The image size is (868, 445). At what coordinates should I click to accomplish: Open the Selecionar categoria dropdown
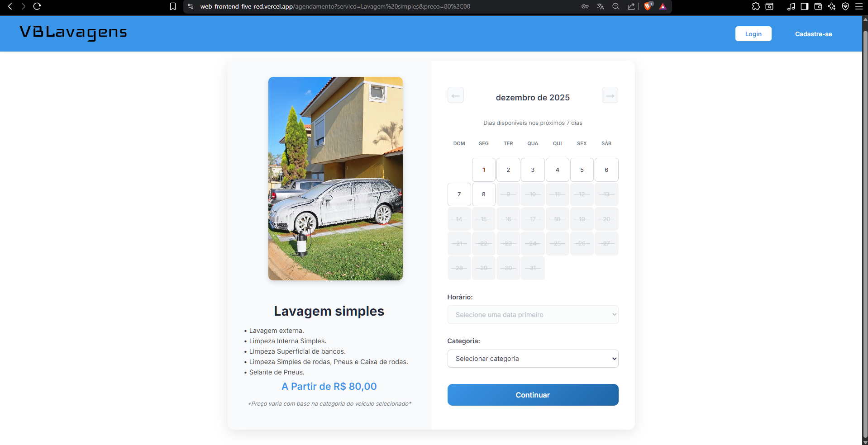[x=533, y=358]
